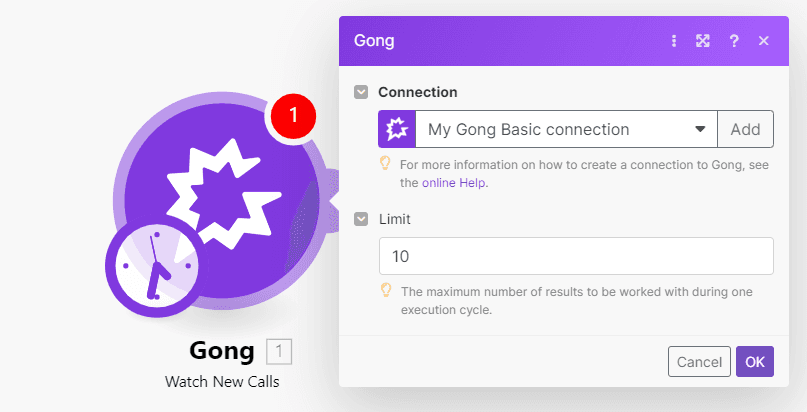Screen dimensions: 807x412
Task: Open the three-dot options menu in dialog header
Action: click(x=674, y=41)
